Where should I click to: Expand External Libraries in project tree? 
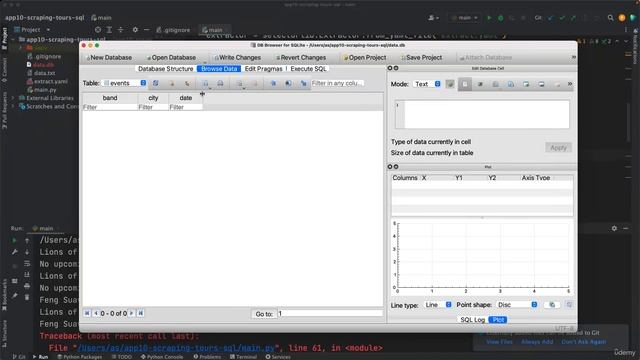tap(13, 98)
